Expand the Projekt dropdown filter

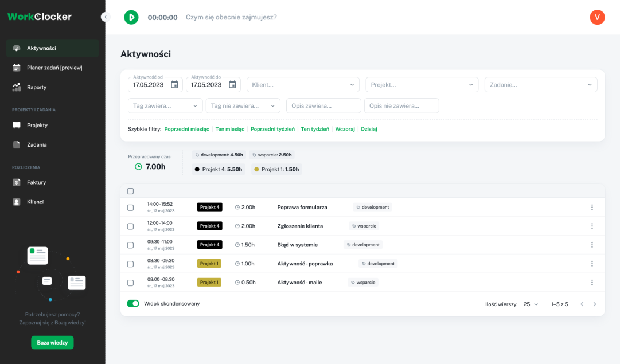pos(422,85)
